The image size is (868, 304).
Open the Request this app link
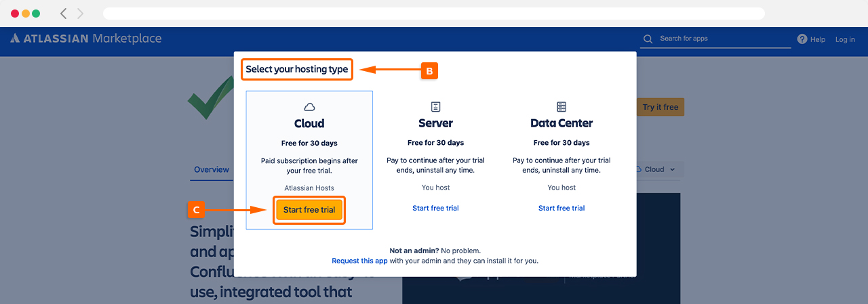coord(359,261)
